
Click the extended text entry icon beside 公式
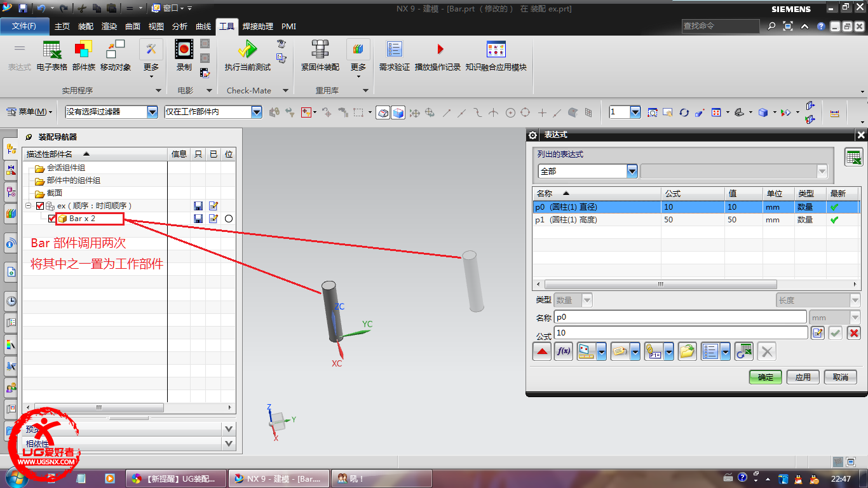[817, 333]
